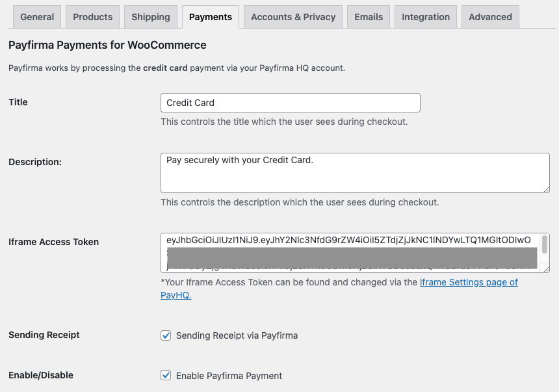
Task: Switch to the General settings tab
Action: click(x=37, y=17)
